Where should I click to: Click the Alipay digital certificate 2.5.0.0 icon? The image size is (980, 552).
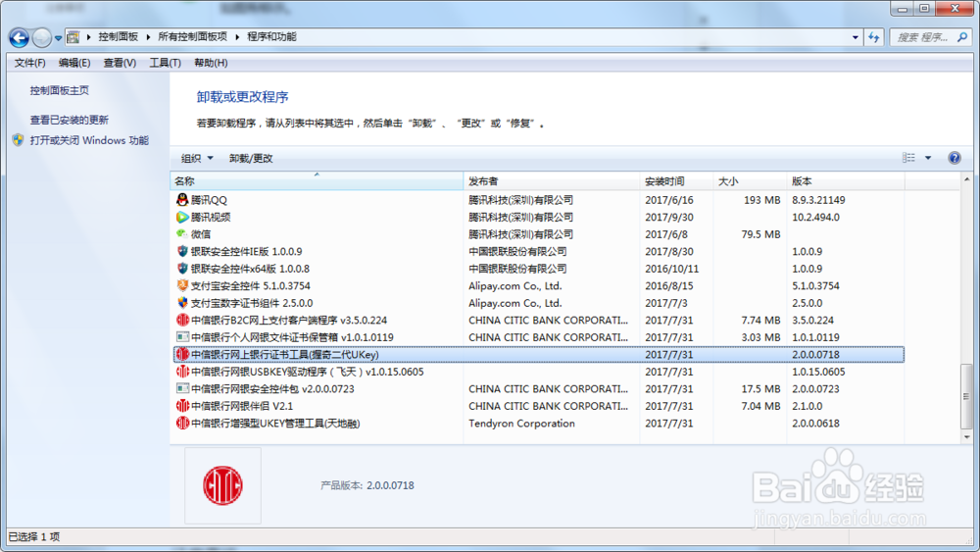(182, 303)
